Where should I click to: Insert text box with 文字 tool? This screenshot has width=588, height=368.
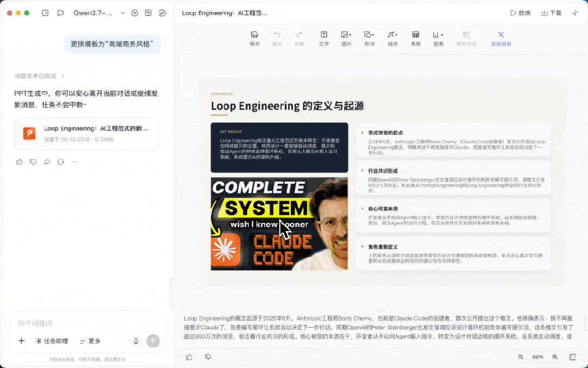[x=323, y=39]
